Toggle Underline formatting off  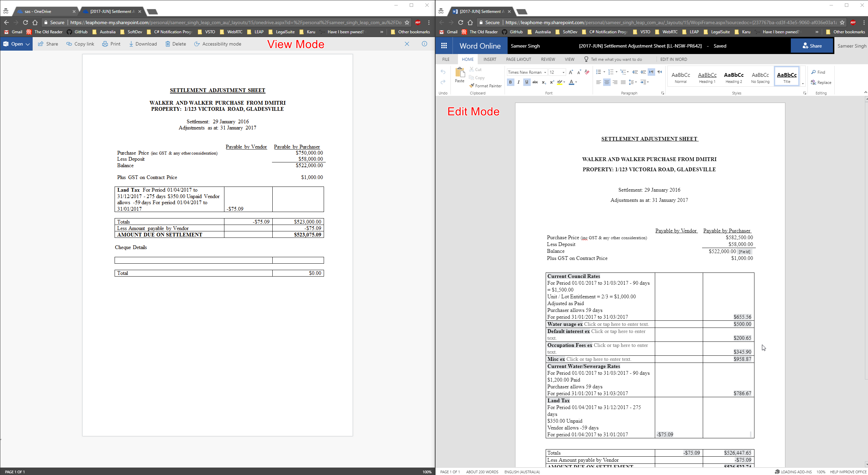pyautogui.click(x=527, y=82)
